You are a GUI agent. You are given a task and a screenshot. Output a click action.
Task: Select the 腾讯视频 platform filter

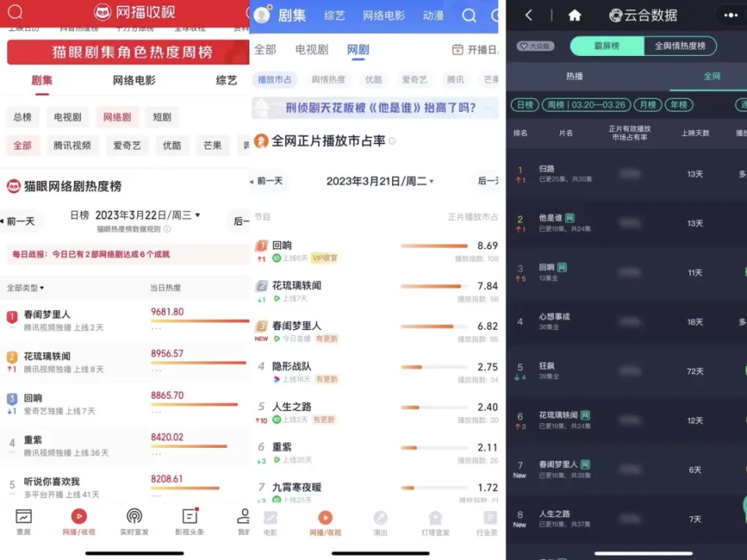72,145
